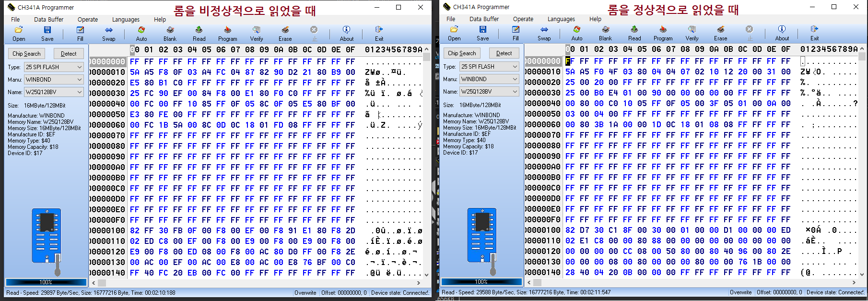Click Exit icon in left window
Viewport: 868px width, 301px height.
tap(379, 34)
